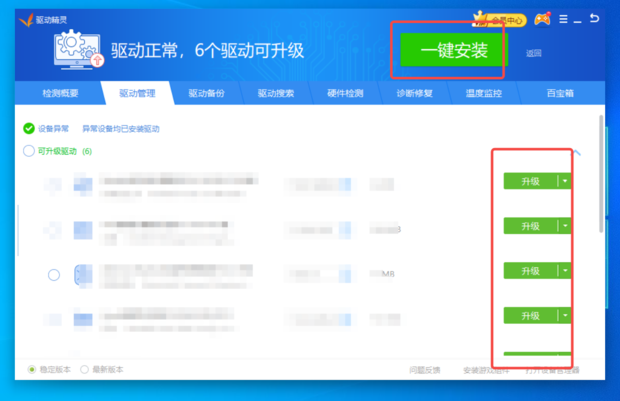Collapse the 可升级驱动 list chevron
620x401 pixels.
pyautogui.click(x=577, y=152)
